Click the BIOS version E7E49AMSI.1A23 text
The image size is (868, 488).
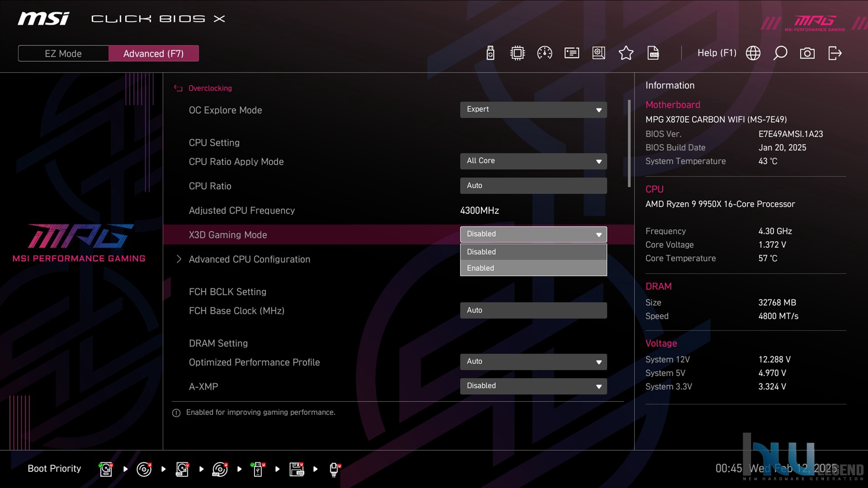click(790, 134)
